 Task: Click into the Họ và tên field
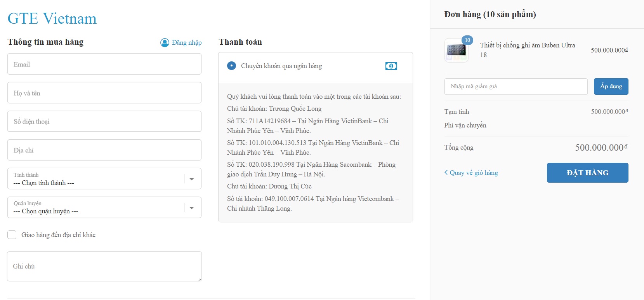[104, 93]
